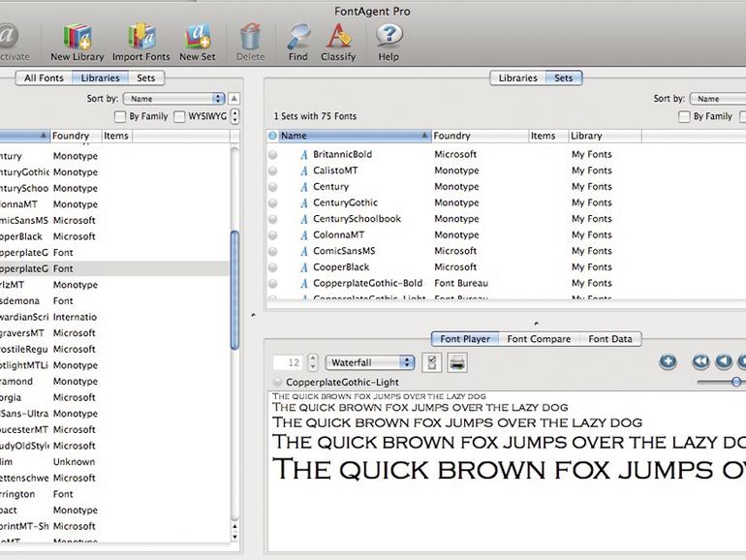Open the Font Player tab

tap(465, 339)
